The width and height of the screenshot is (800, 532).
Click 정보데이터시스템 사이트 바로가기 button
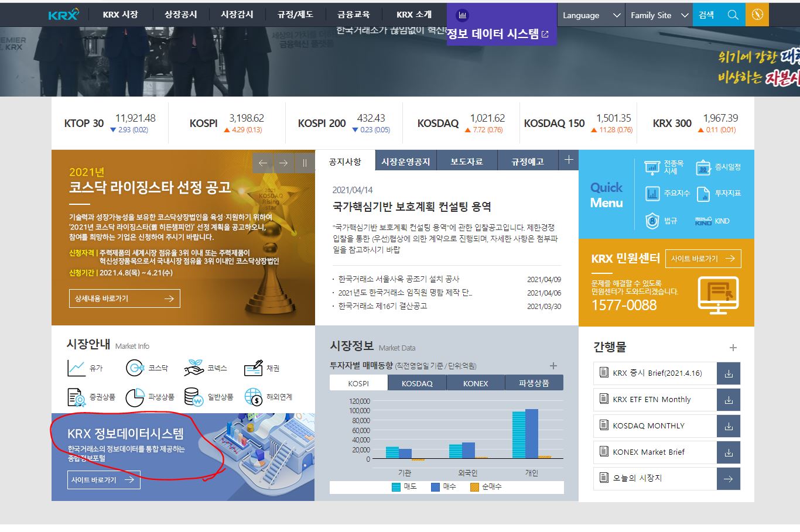coord(104,480)
